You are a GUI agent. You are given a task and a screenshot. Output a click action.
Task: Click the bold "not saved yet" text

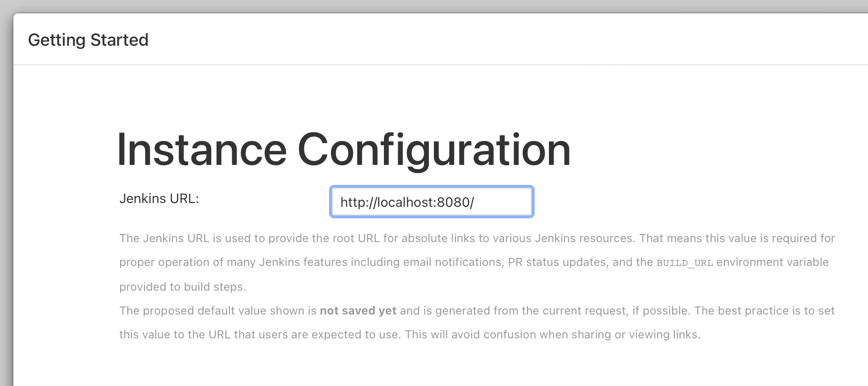358,311
